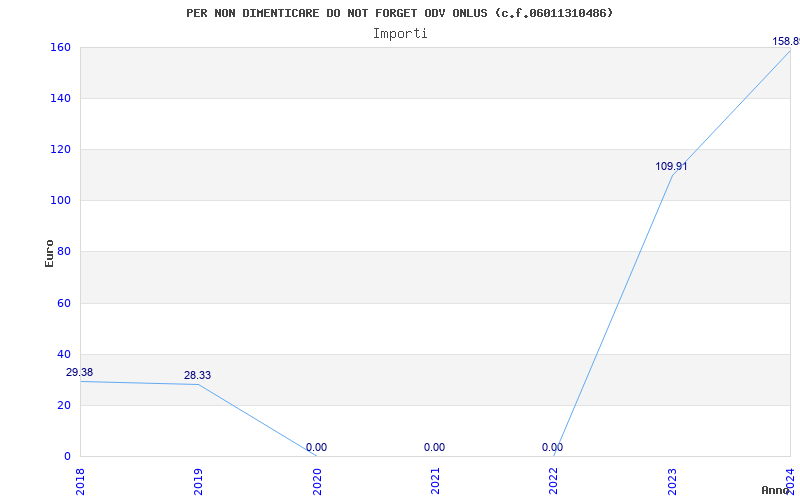The width and height of the screenshot is (800, 500).
Task: Click the 100 y-axis tick label
Action: [60, 201]
